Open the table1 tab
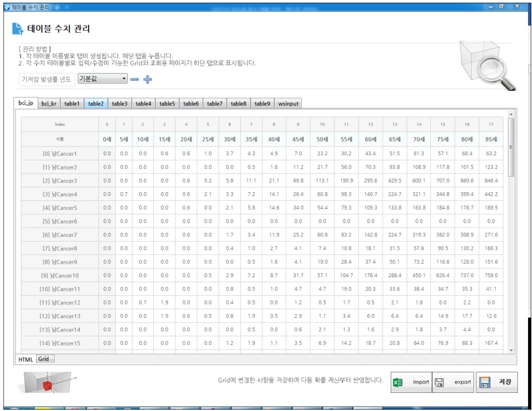 [72, 104]
